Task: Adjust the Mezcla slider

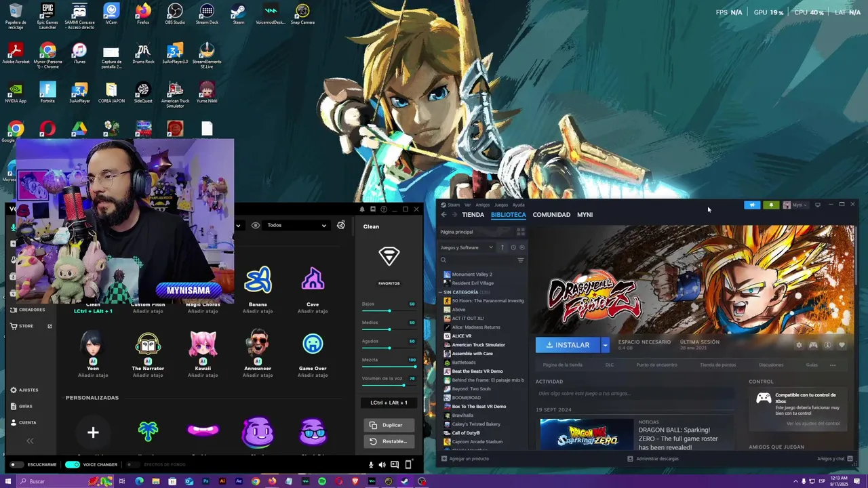Action: (389, 367)
